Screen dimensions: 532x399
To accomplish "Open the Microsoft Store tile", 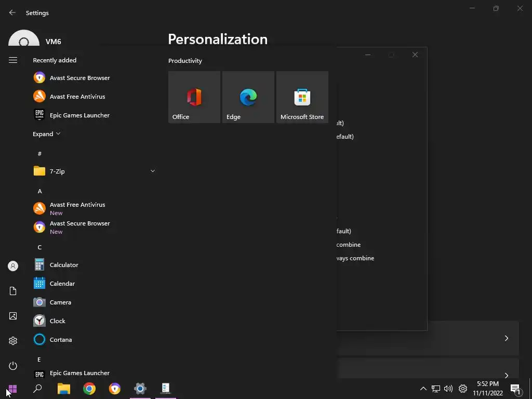I will pyautogui.click(x=302, y=97).
